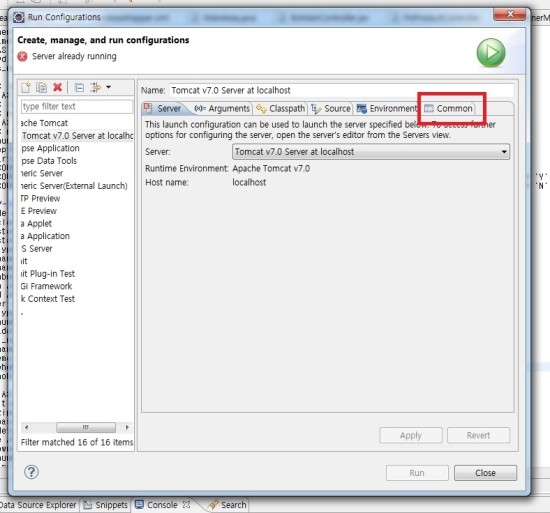The width and height of the screenshot is (550, 513).
Task: Select Task Context Test configuration type
Action: (48, 299)
